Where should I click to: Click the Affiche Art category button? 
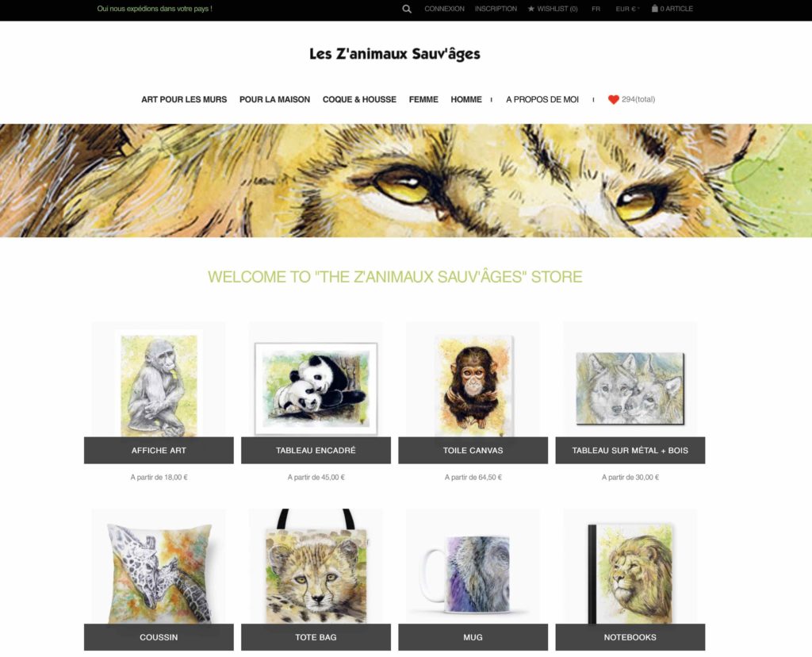(x=159, y=450)
